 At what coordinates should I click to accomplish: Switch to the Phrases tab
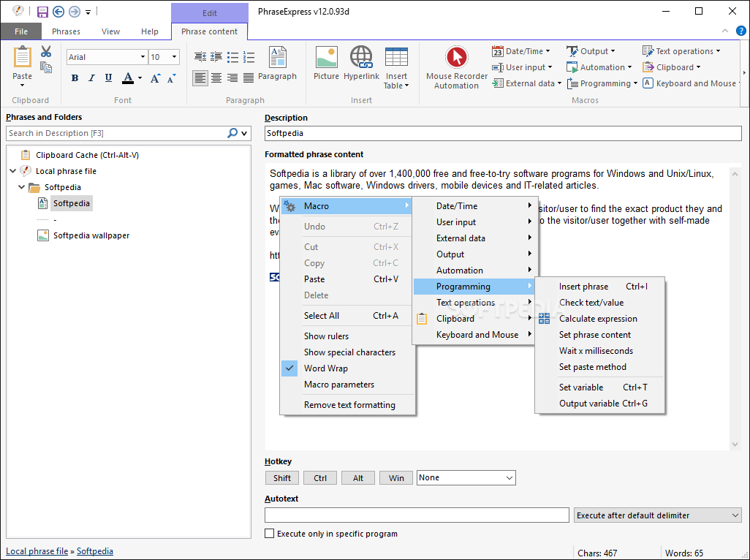pyautogui.click(x=66, y=31)
